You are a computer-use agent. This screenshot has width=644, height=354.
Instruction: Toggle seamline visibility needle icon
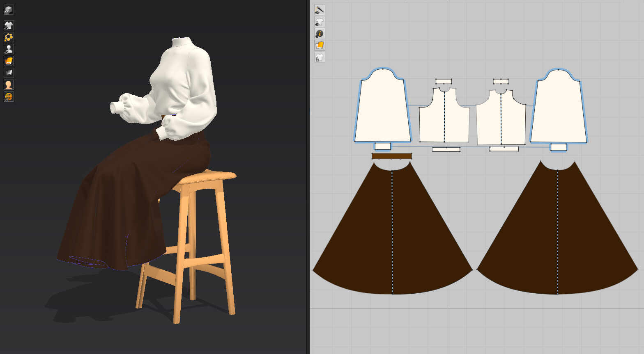(x=320, y=10)
